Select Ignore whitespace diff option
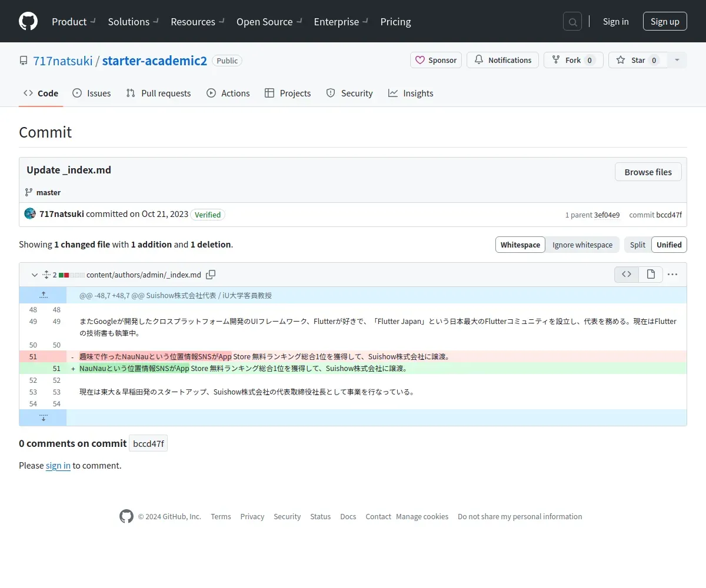This screenshot has width=706, height=588. (x=582, y=245)
